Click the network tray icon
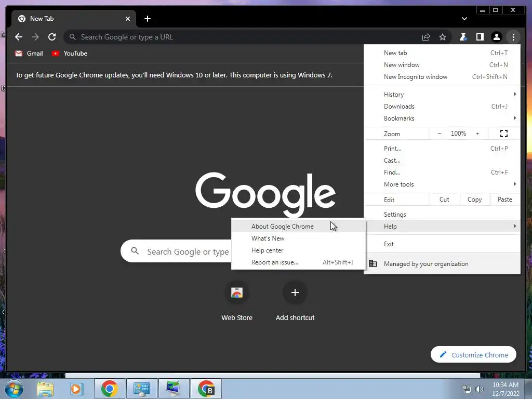The image size is (532, 399). pyautogui.click(x=467, y=389)
